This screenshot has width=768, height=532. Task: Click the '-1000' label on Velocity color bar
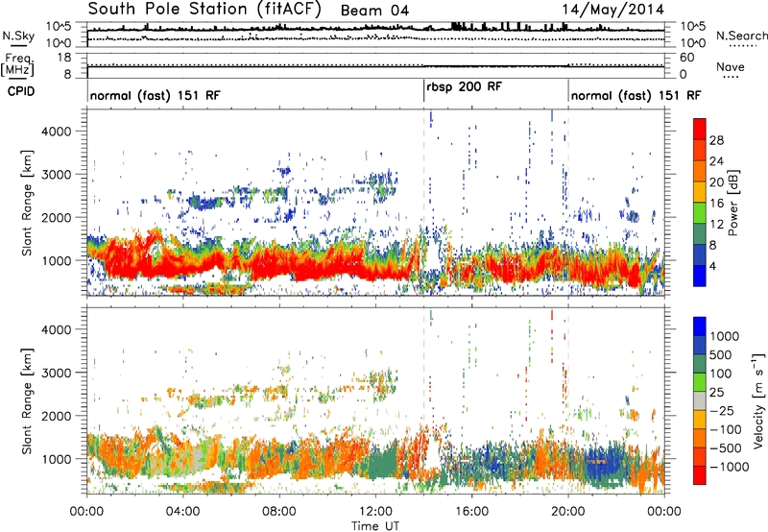pos(729,467)
